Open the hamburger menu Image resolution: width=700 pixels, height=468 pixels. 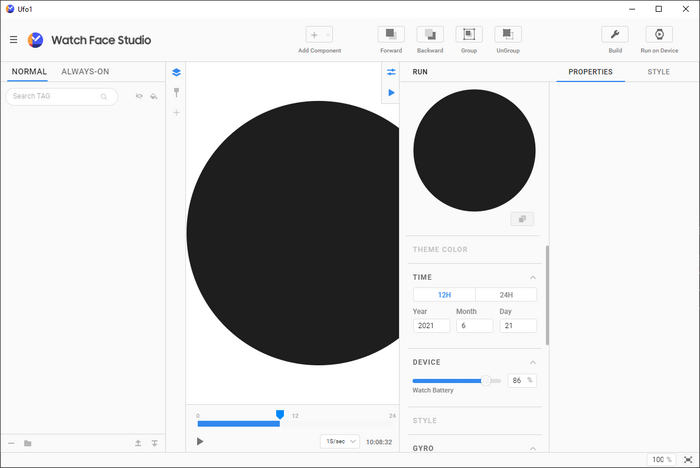tap(13, 40)
